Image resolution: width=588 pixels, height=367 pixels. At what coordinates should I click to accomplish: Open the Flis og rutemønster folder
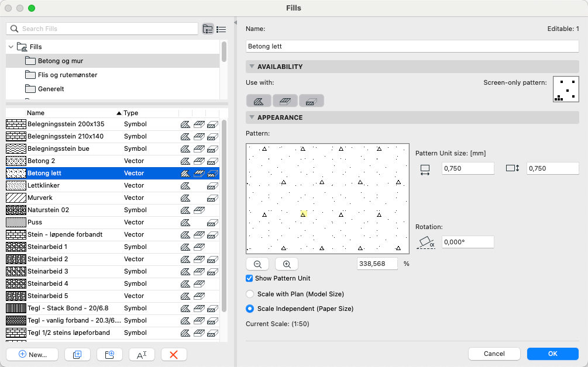[67, 75]
